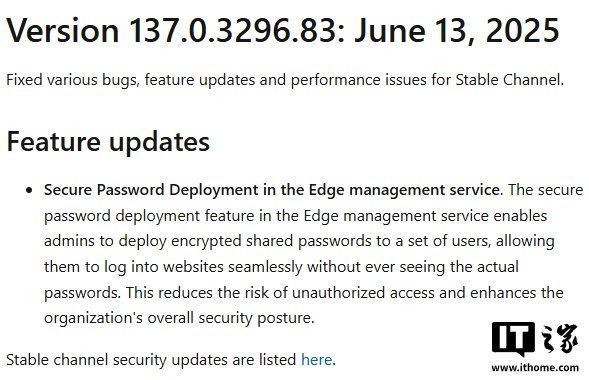Click the Version 137.0.3296.83 heading
589x380 pixels.
coord(283,30)
